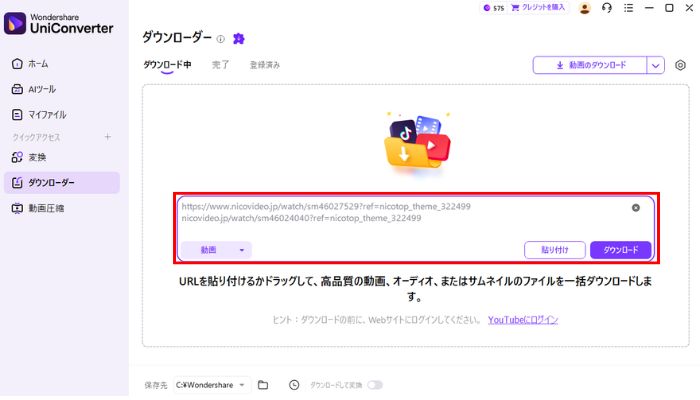
Task: Click the buy credits link
Action: (538, 8)
